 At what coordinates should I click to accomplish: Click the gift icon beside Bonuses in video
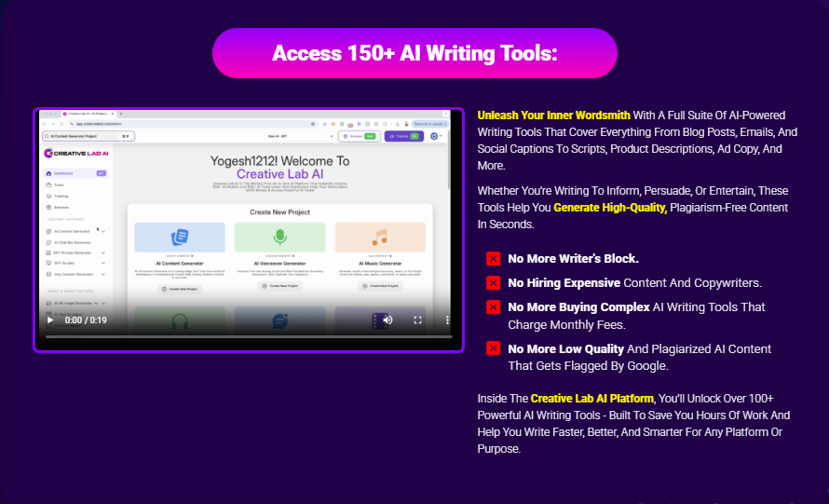click(x=48, y=208)
